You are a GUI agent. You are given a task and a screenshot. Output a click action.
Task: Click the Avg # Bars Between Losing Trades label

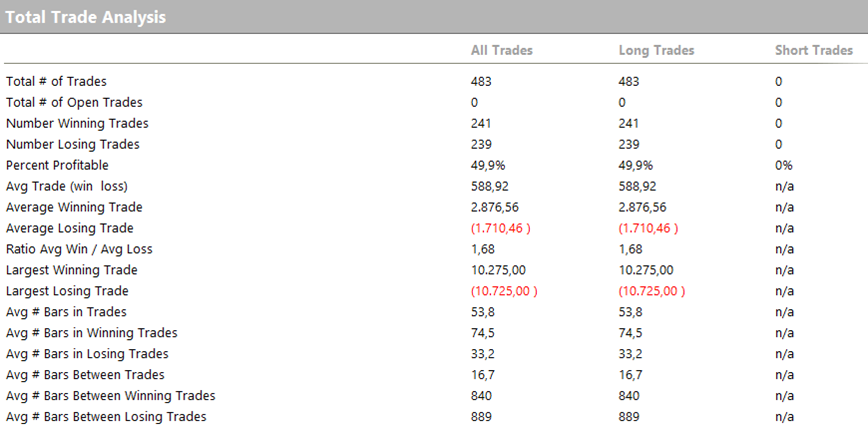[106, 417]
